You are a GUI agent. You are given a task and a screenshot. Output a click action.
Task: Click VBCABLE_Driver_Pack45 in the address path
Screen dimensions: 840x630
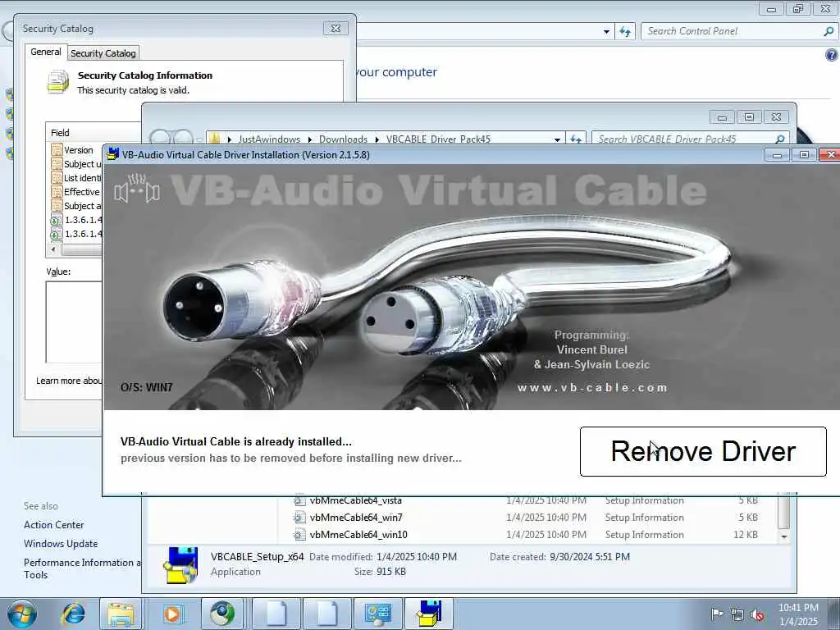point(438,139)
